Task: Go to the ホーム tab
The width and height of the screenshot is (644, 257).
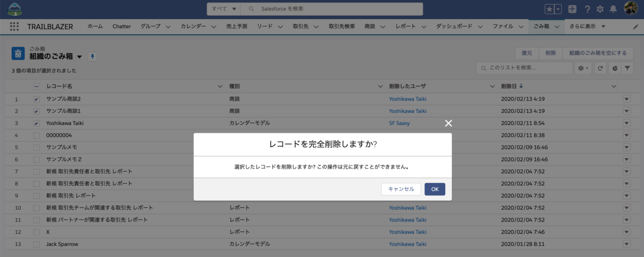Action: pos(95,26)
